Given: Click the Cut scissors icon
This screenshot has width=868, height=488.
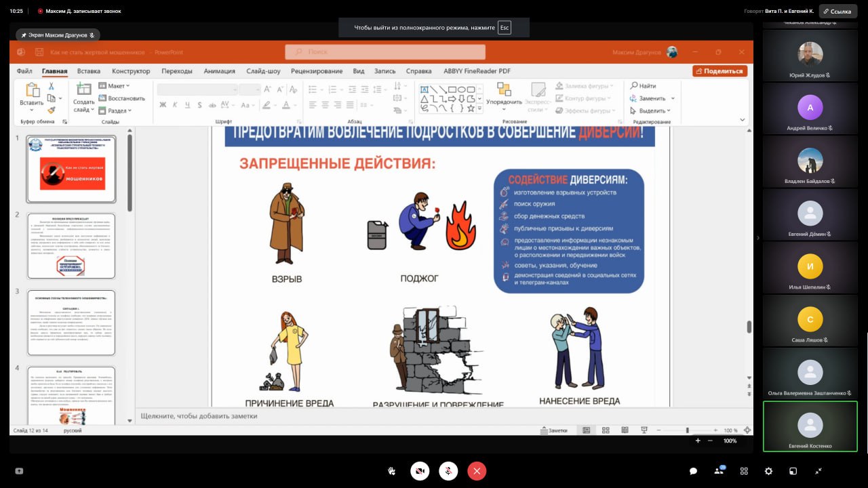Looking at the screenshot, I should pos(51,86).
